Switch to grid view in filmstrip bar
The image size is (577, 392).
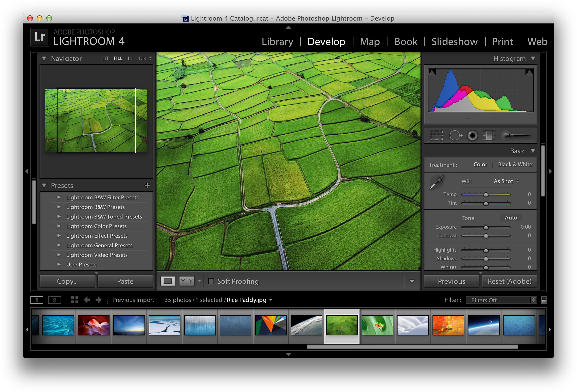(x=75, y=300)
